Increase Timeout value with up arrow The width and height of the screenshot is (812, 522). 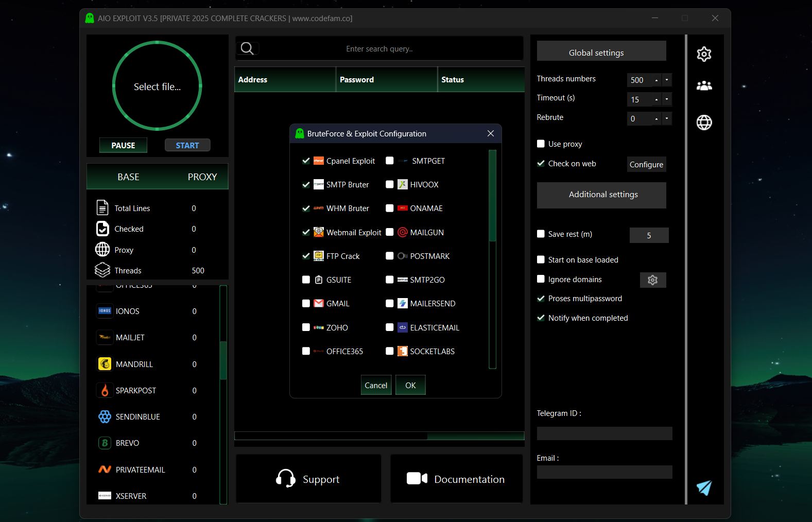click(x=656, y=99)
